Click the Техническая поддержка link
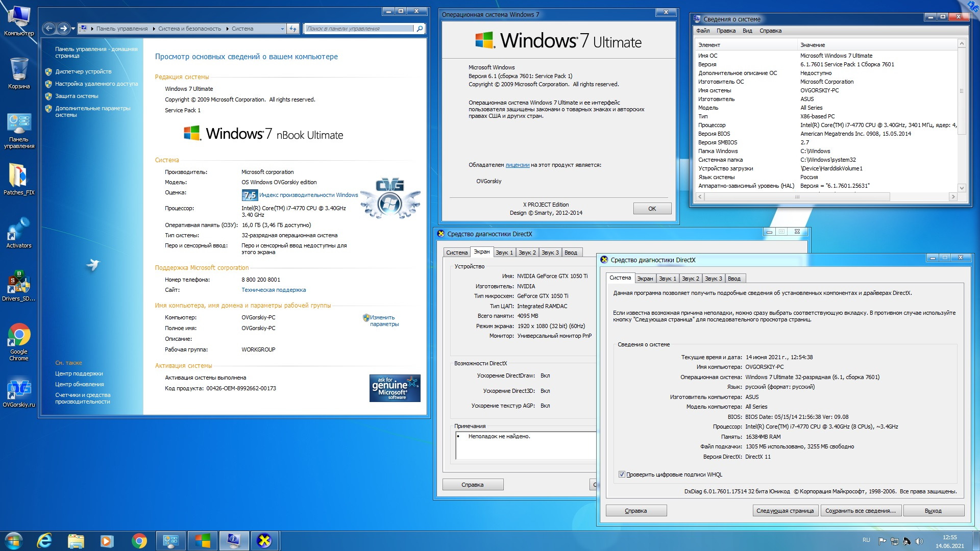 274,290
